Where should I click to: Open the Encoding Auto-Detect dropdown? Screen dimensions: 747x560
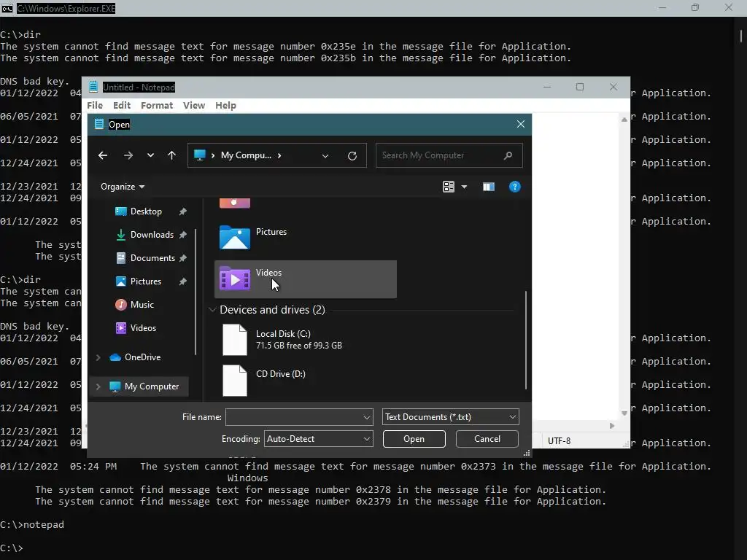pos(318,439)
